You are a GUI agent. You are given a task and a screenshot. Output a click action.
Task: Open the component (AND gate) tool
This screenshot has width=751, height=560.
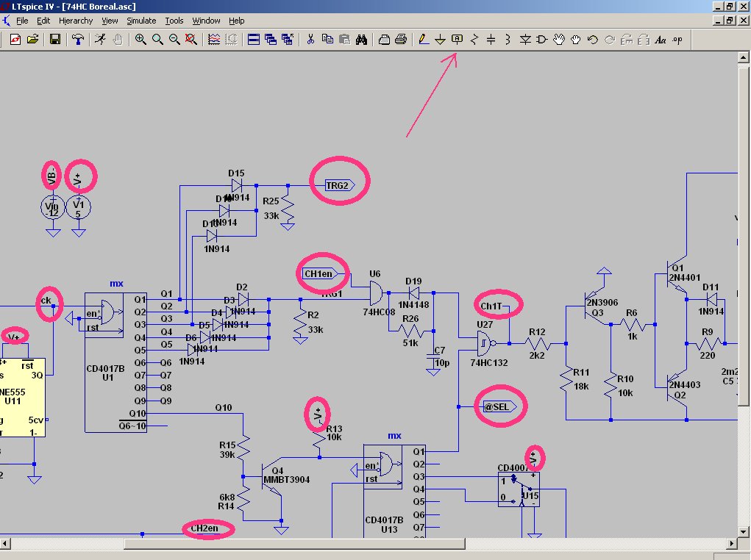(x=542, y=40)
